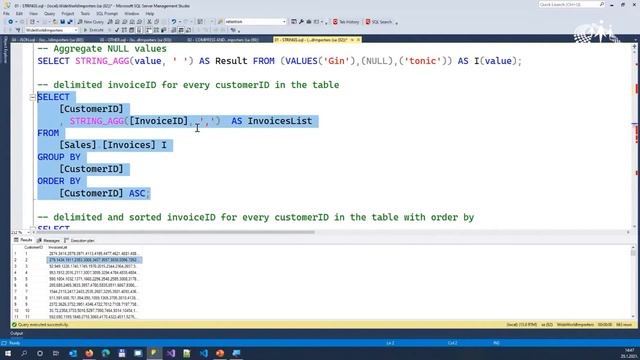640x360 pixels.
Task: Collapse the first SELECT statement outline
Action: 32,97
